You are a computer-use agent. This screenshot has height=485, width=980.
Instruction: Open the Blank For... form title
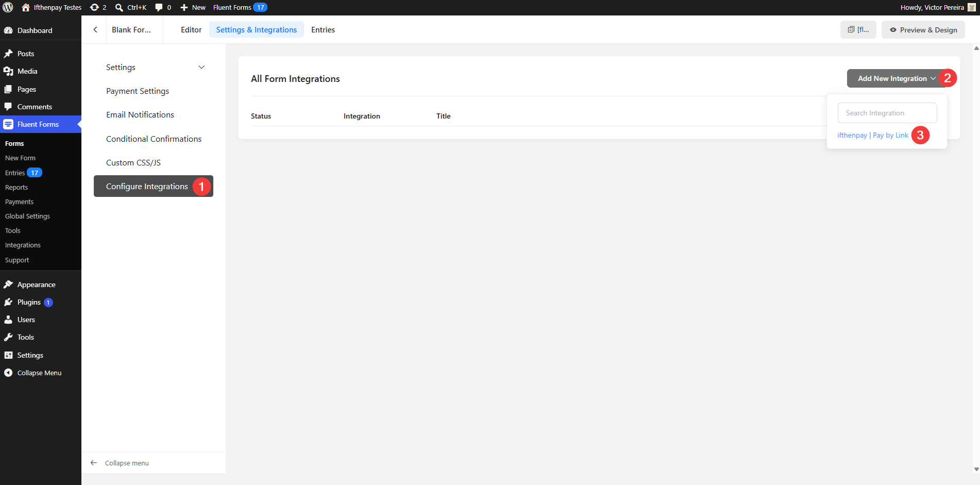131,29
